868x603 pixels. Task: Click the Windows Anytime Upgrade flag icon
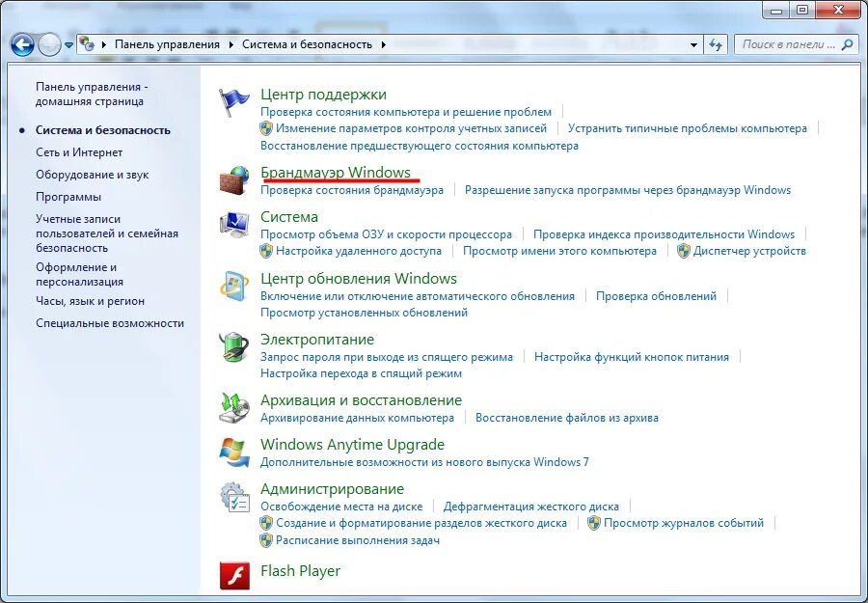point(234,452)
